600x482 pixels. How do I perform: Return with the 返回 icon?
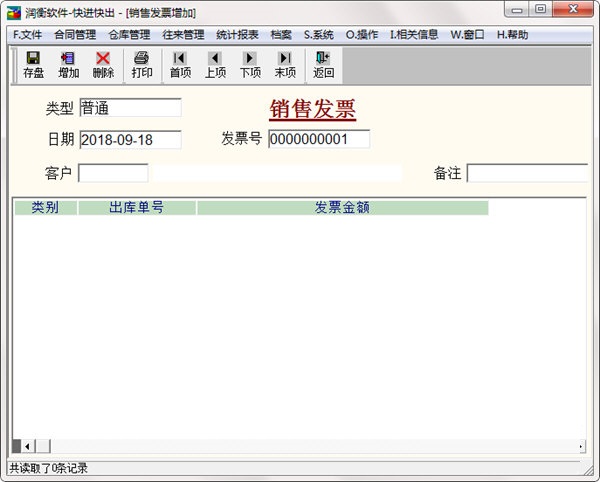tap(323, 65)
